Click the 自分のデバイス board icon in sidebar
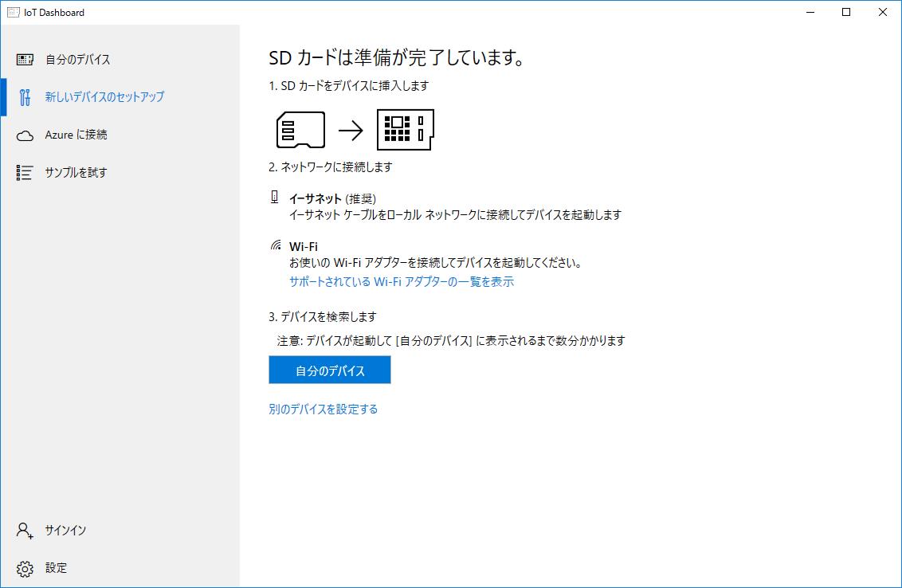The height and width of the screenshot is (588, 902). coord(25,59)
